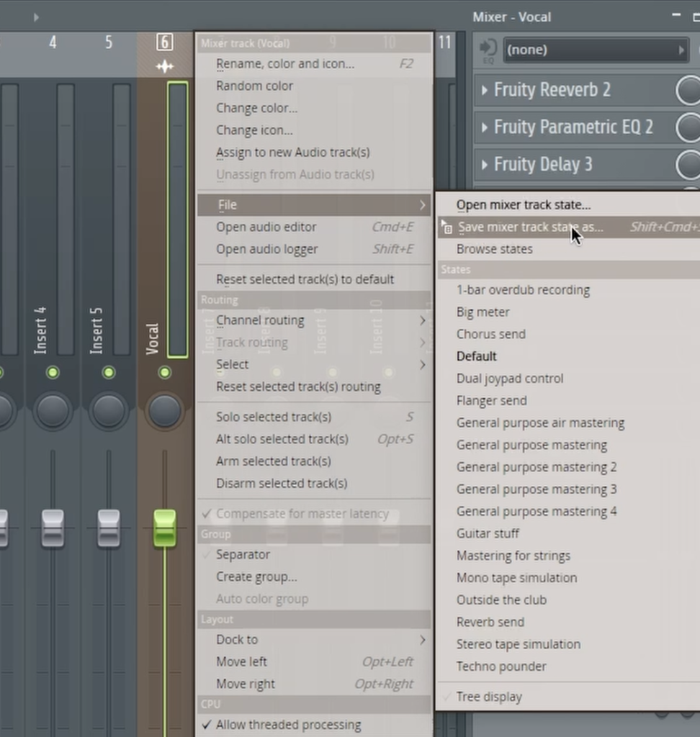Click Browse states in the File submenu

coord(495,249)
